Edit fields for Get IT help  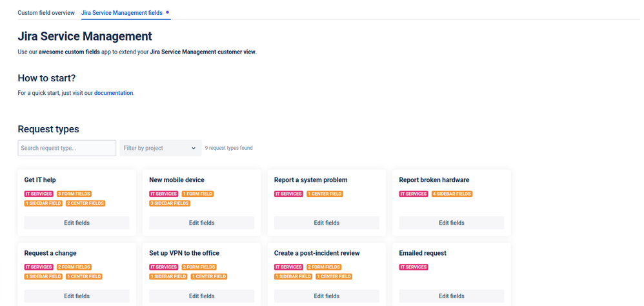tap(77, 223)
